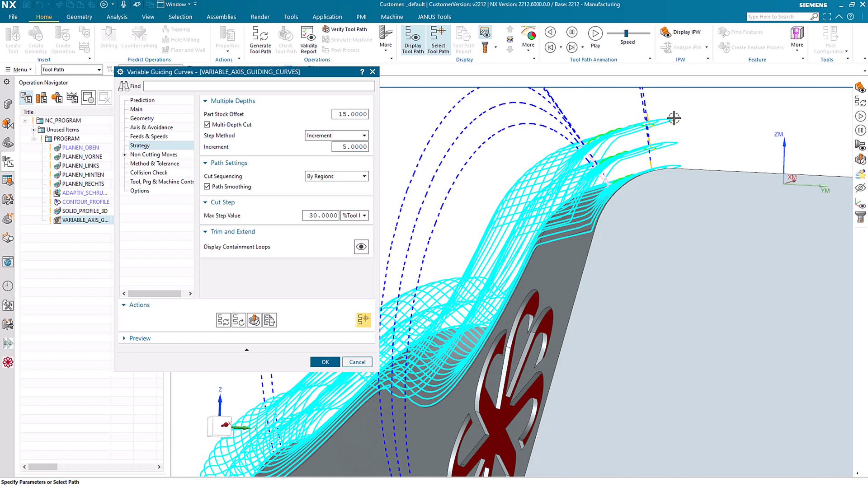Click the Generate icon in Actions section

click(223, 320)
